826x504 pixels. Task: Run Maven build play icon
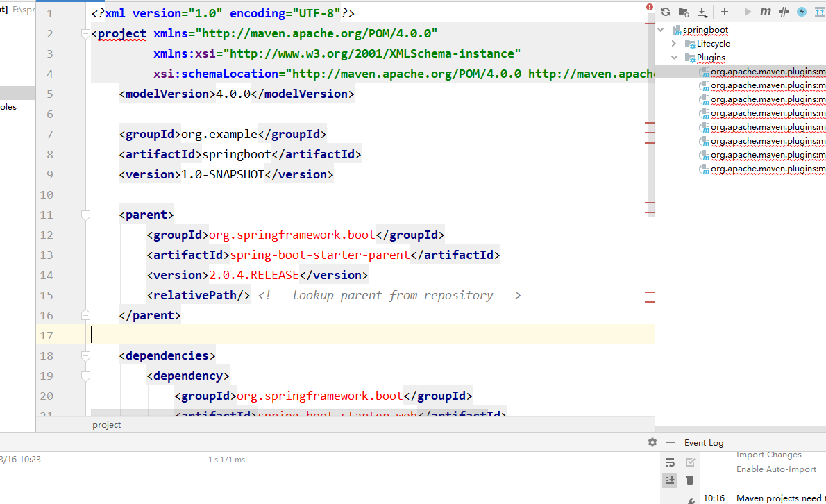[x=748, y=12]
